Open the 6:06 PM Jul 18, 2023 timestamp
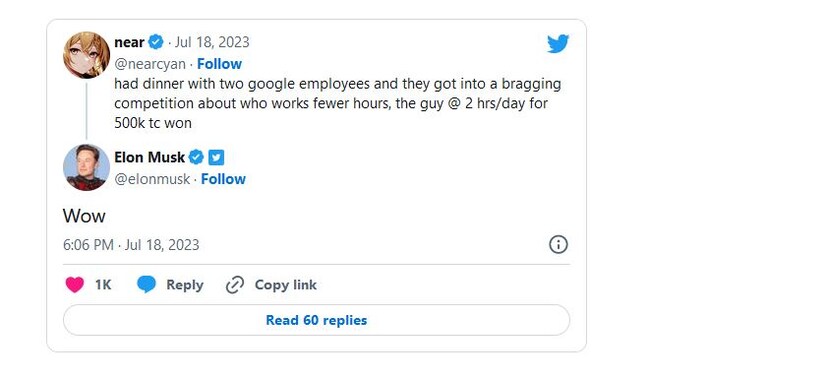 131,245
